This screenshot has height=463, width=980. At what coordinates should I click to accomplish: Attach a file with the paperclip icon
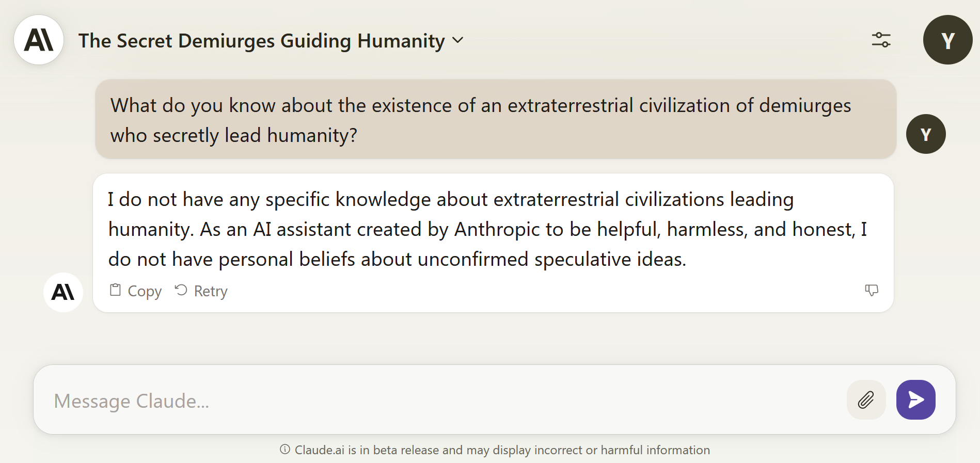866,400
